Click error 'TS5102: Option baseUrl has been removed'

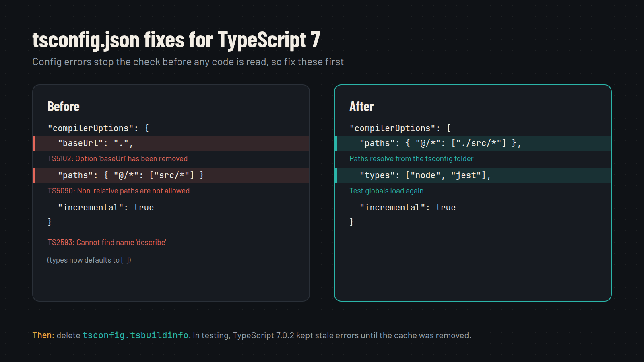tap(118, 159)
